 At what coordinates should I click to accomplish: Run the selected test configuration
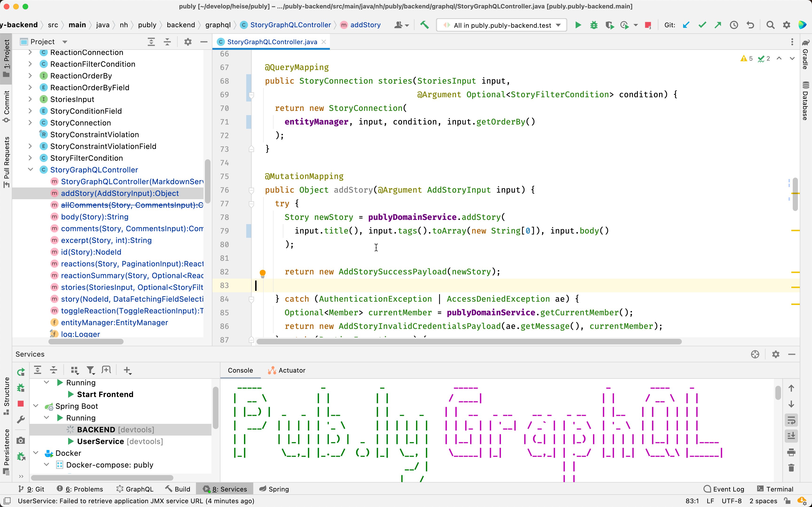[578, 25]
